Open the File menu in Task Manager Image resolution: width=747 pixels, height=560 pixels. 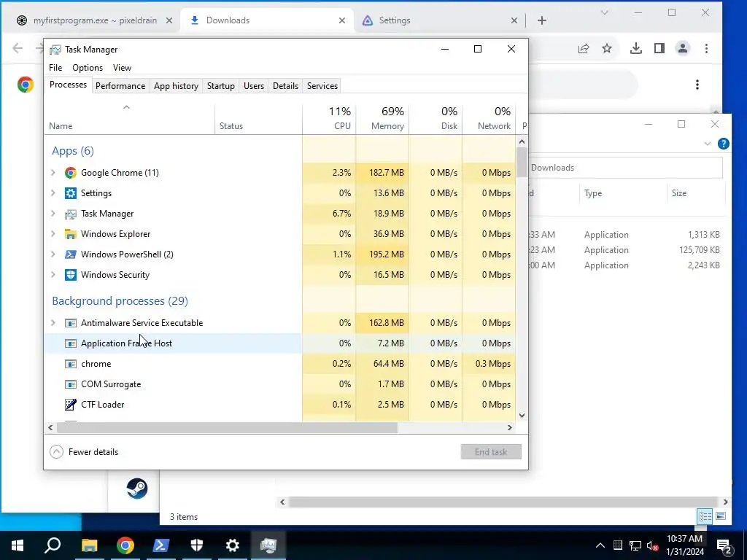click(x=55, y=68)
